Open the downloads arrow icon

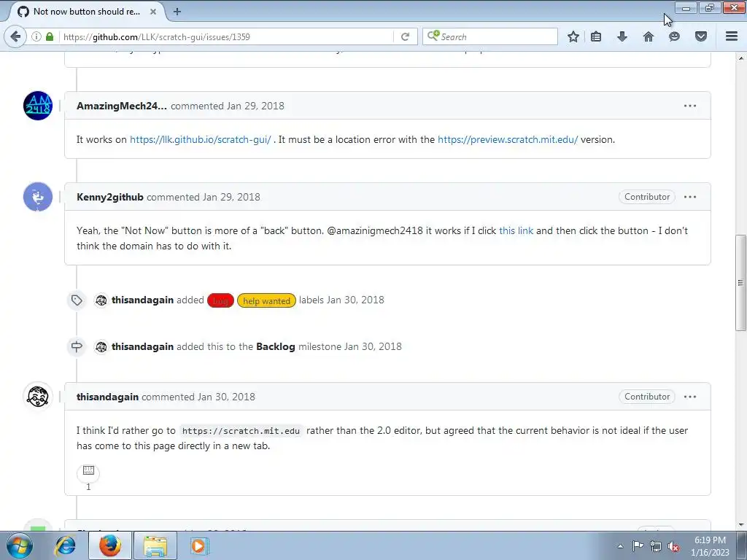622,36
